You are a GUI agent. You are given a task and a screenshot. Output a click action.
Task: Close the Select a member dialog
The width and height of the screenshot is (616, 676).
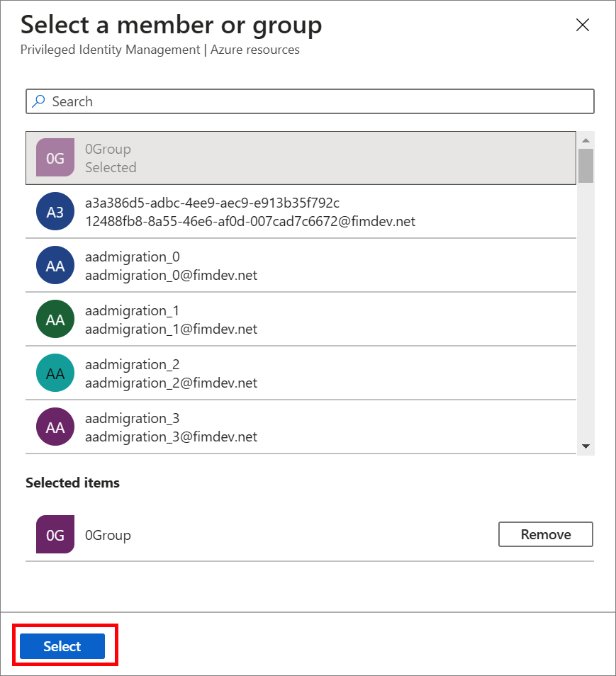click(x=583, y=25)
